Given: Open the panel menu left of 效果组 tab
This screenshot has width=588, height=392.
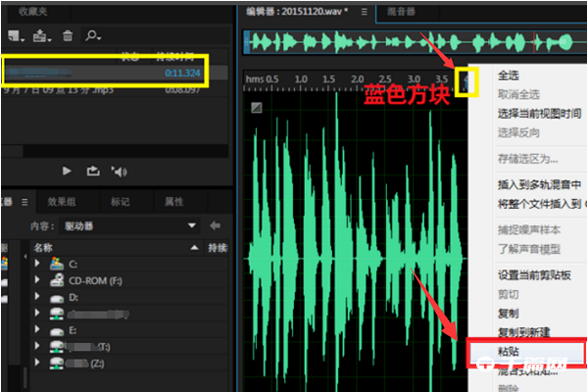Looking at the screenshot, I should 24,202.
